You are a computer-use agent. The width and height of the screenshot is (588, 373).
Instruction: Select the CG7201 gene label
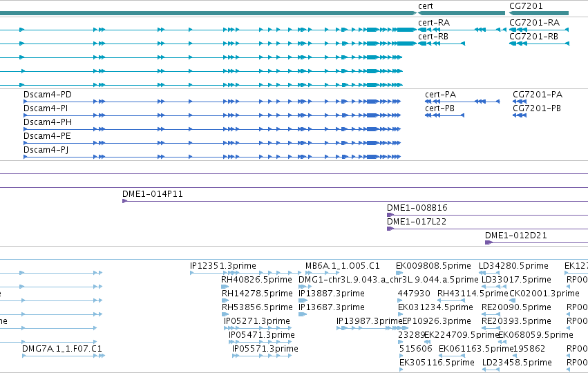526,6
